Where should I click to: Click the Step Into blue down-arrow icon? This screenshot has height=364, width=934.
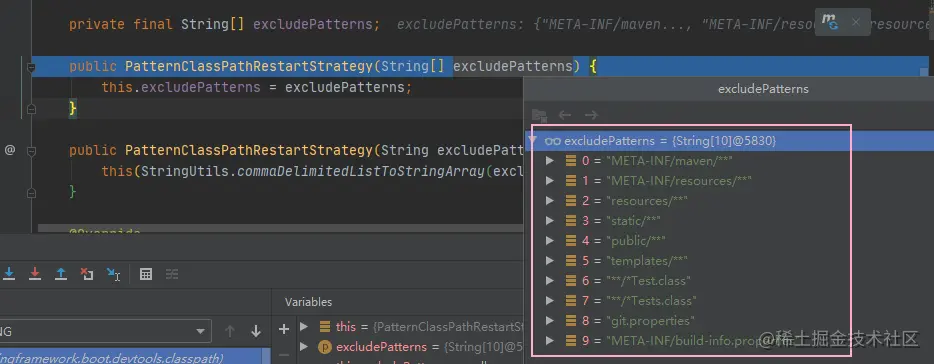[x=9, y=273]
